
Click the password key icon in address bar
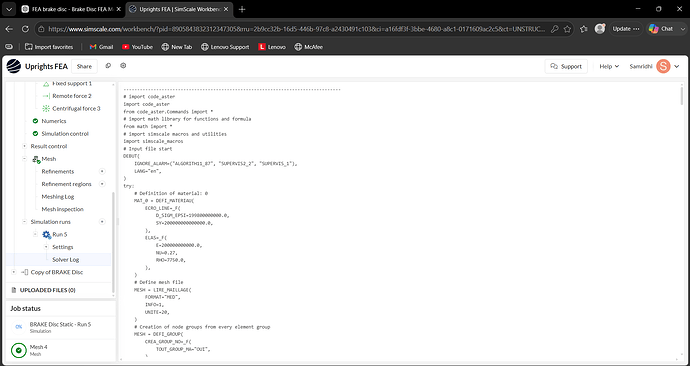tap(554, 29)
